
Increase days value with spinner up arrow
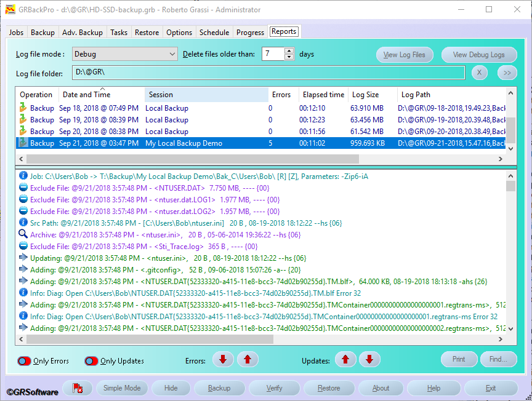point(289,51)
